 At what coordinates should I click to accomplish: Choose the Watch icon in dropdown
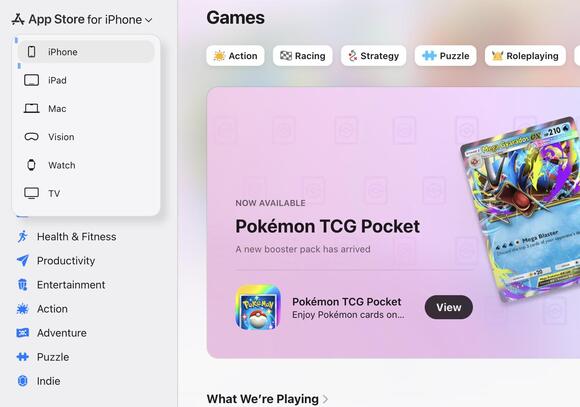[31, 165]
